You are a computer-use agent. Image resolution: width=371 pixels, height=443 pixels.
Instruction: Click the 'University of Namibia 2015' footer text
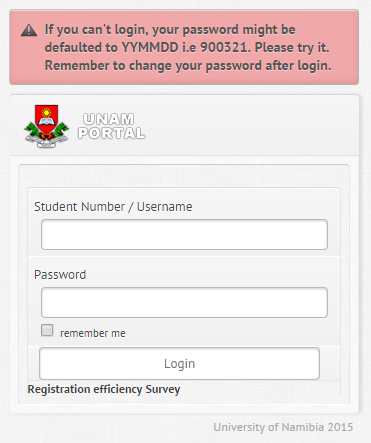click(x=283, y=427)
